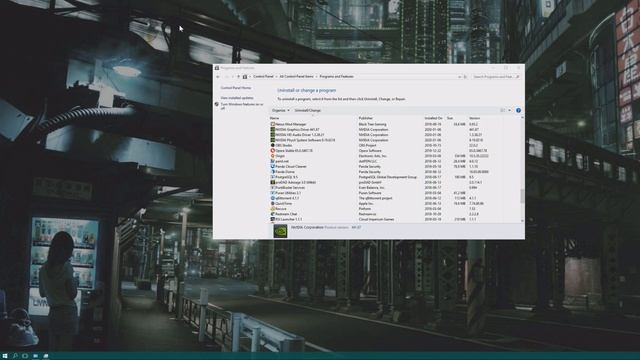
Task: Open the Control Panel taskbar icon
Action: click(x=46, y=356)
